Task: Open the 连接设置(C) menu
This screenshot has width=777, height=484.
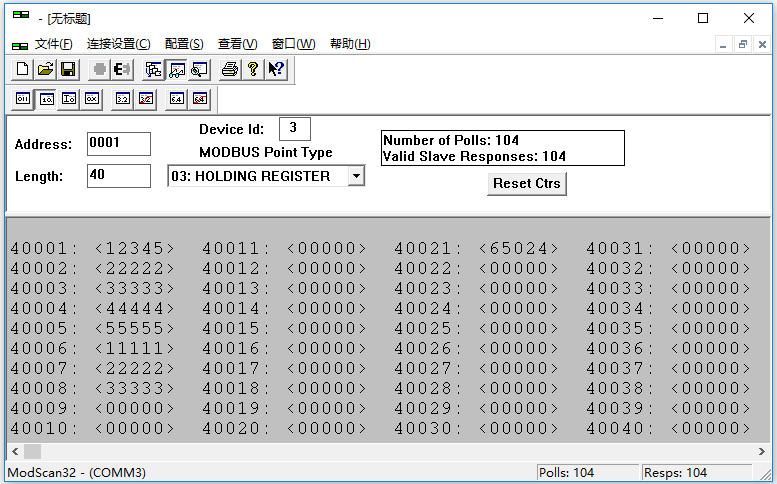Action: point(118,44)
